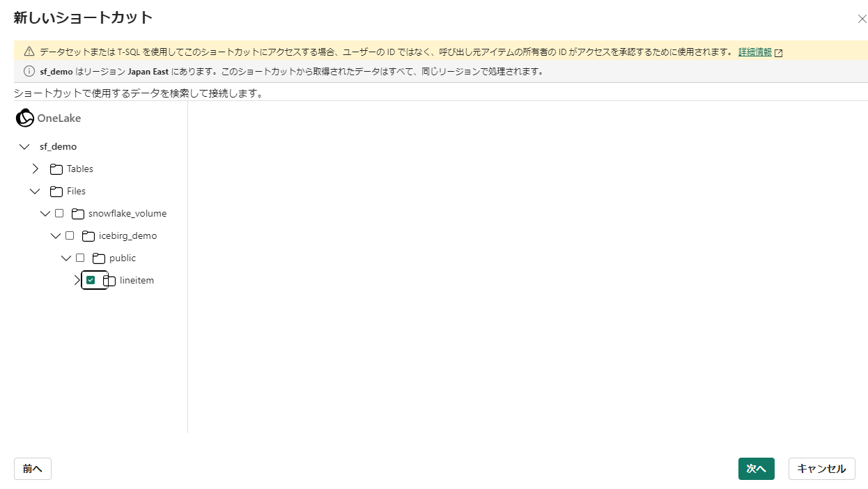Image resolution: width=868 pixels, height=489 pixels.
Task: Click the icebirg_demo folder icon
Action: click(88, 235)
